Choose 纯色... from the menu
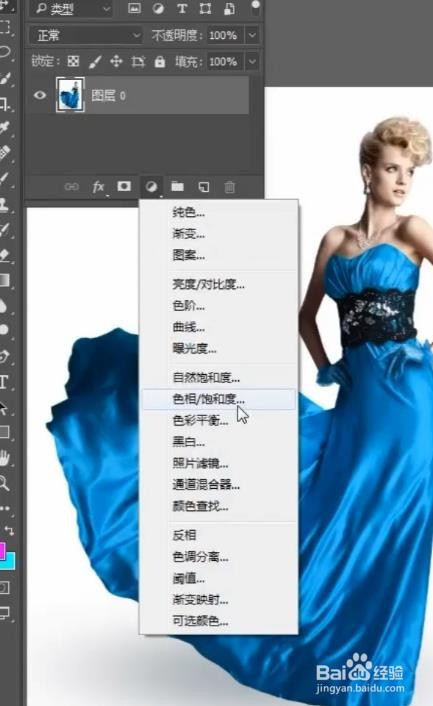This screenshot has height=706, width=433. 218,212
